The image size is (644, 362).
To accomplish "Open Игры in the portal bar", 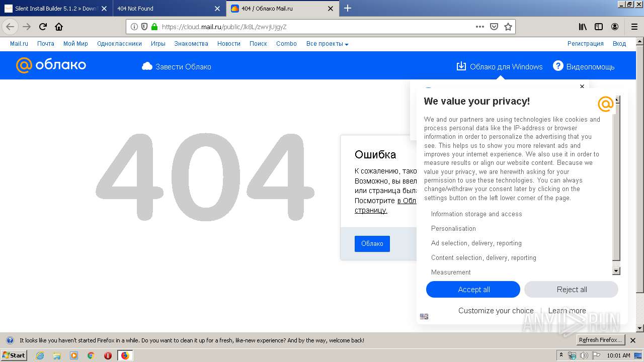I will pos(158,44).
